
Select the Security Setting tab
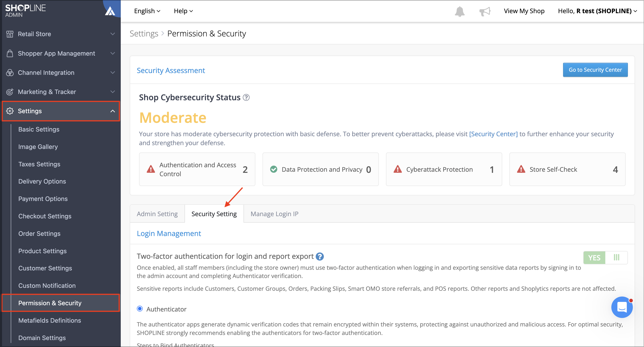pos(214,214)
